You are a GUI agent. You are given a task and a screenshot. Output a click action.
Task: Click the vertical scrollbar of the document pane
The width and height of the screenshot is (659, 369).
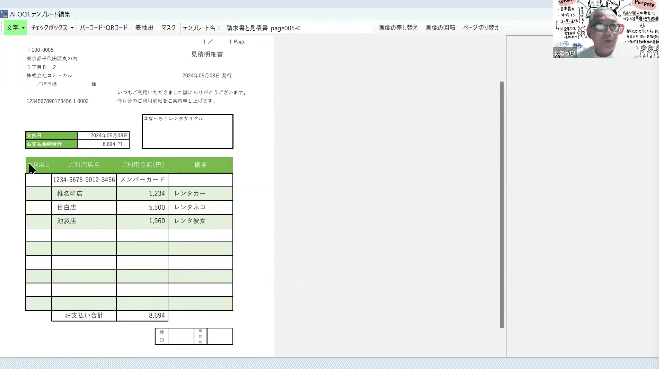click(502, 205)
